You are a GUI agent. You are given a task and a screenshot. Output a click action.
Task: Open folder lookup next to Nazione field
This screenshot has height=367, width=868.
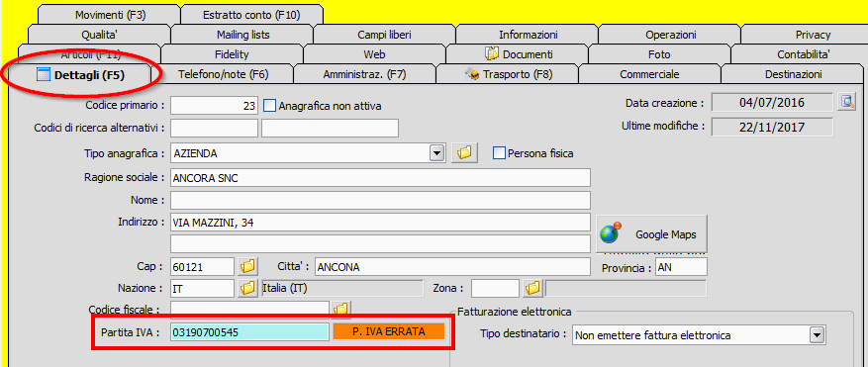pos(248,288)
